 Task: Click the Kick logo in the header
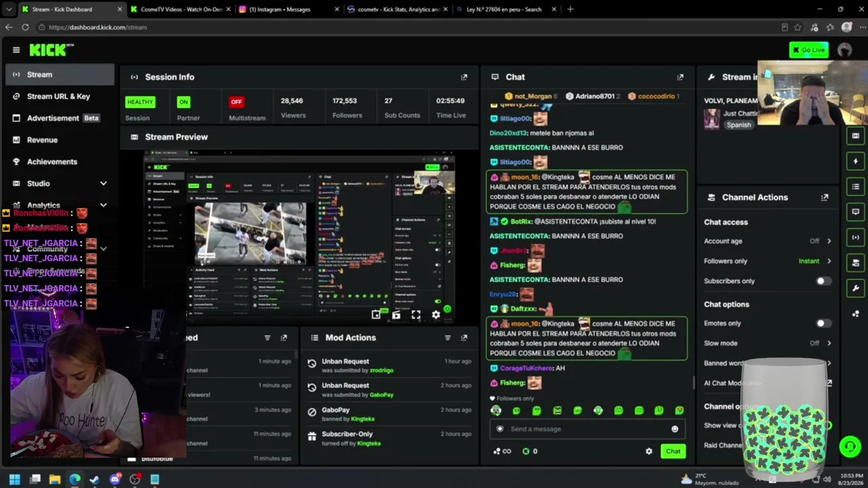tap(51, 49)
